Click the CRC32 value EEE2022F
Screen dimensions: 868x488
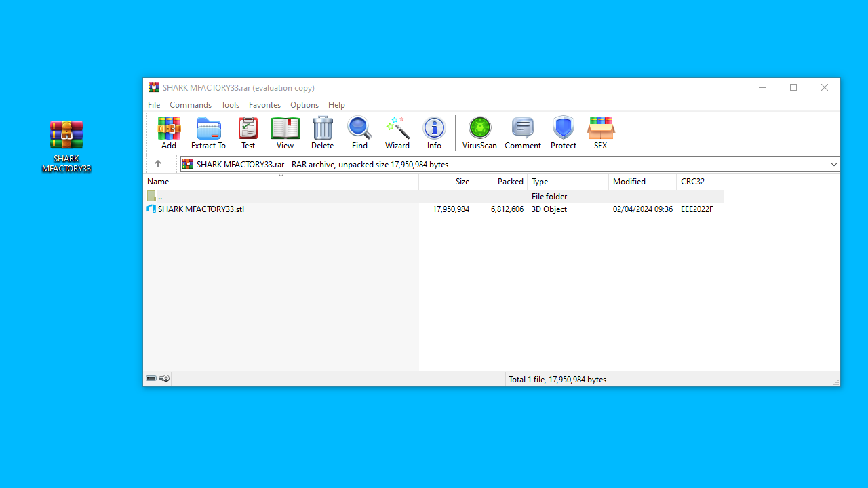[x=697, y=209]
